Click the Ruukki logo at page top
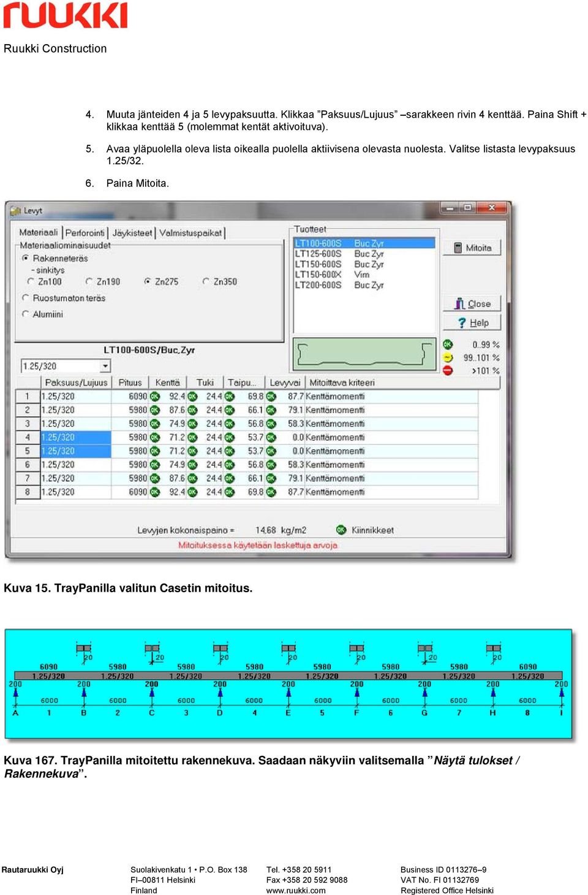The height and width of the screenshot is (895, 588). point(66,15)
